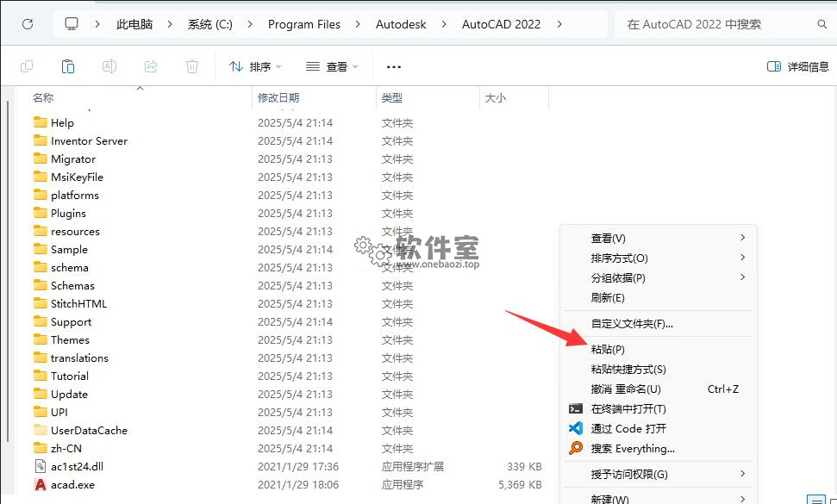Select the Support folder name
Image resolution: width=837 pixels, height=504 pixels.
(x=71, y=321)
